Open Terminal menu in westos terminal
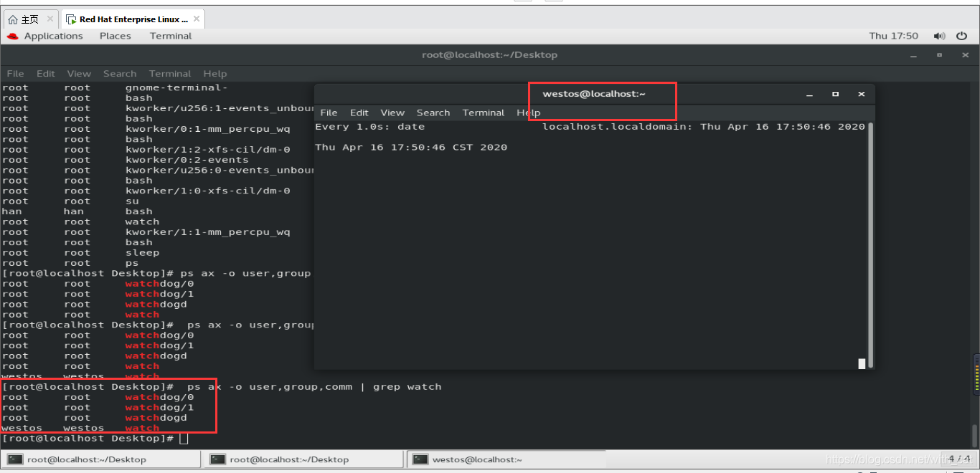 [x=484, y=113]
